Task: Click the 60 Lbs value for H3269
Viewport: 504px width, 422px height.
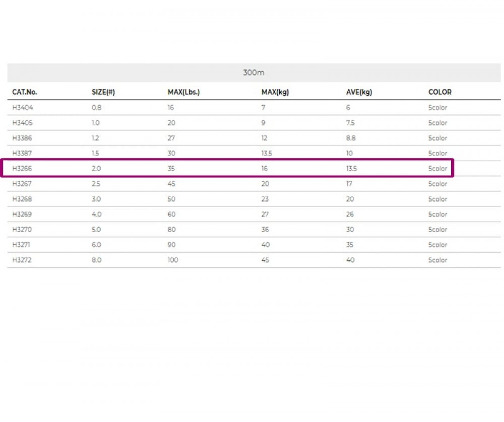Action: coord(171,214)
